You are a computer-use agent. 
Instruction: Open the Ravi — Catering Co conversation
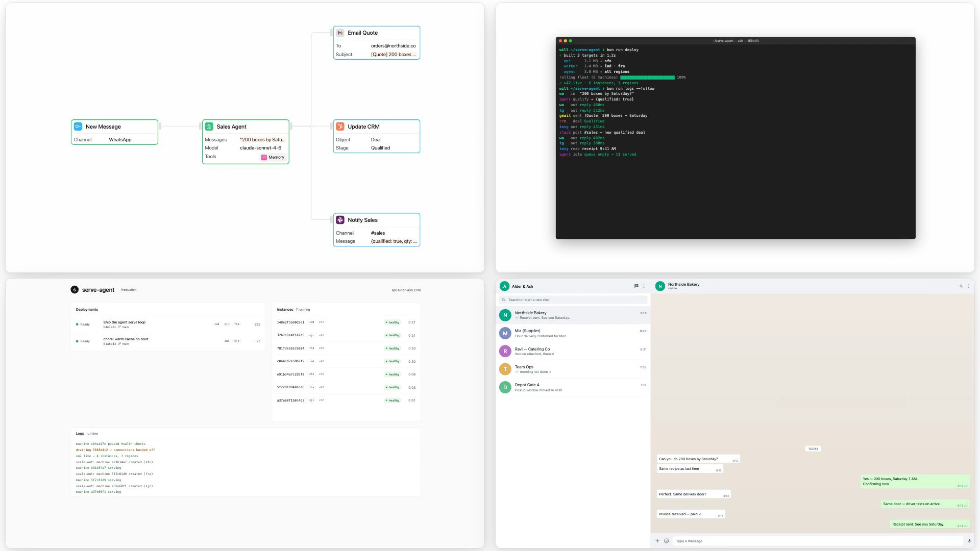573,351
